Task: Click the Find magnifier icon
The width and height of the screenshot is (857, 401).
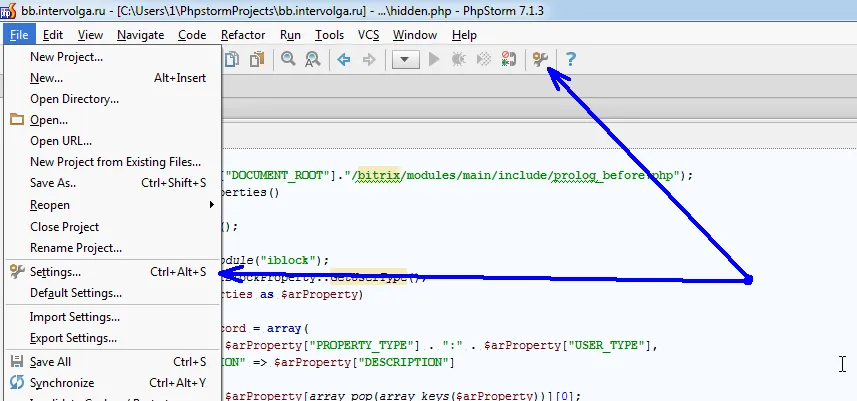Action: coord(288,59)
